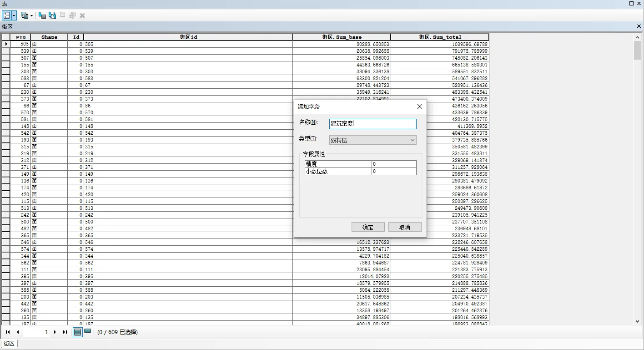Image resolution: width=644 pixels, height=350 pixels.
Task: Go to the next record
Action: pos(55,332)
